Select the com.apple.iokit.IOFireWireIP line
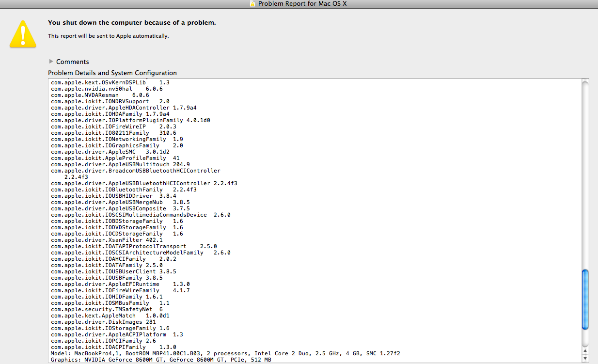 (x=113, y=127)
